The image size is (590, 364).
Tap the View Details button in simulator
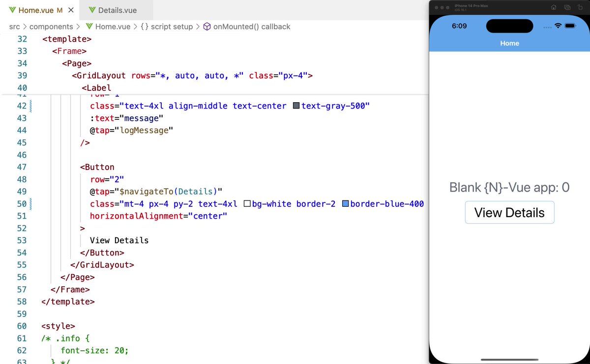click(509, 213)
